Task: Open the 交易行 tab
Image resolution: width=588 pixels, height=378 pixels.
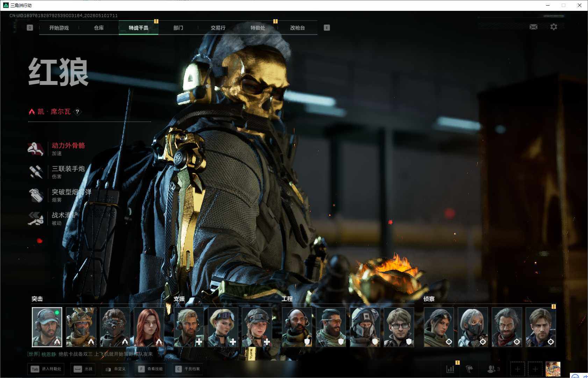Action: 218,28
